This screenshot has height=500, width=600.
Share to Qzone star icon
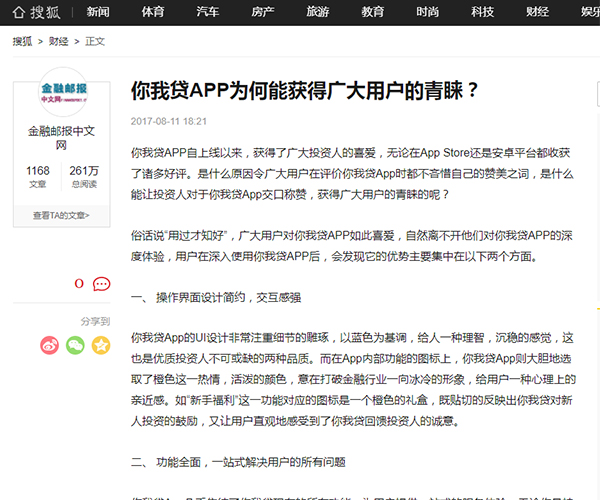(x=101, y=345)
